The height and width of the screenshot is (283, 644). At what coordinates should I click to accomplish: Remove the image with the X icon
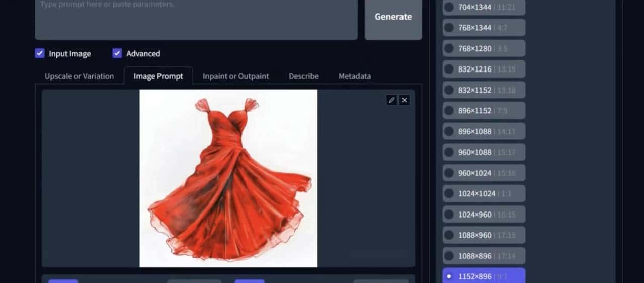point(405,100)
